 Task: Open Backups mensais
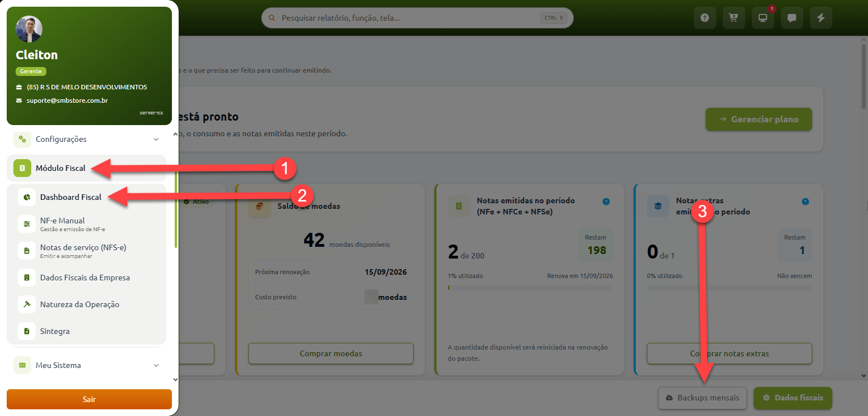click(703, 398)
